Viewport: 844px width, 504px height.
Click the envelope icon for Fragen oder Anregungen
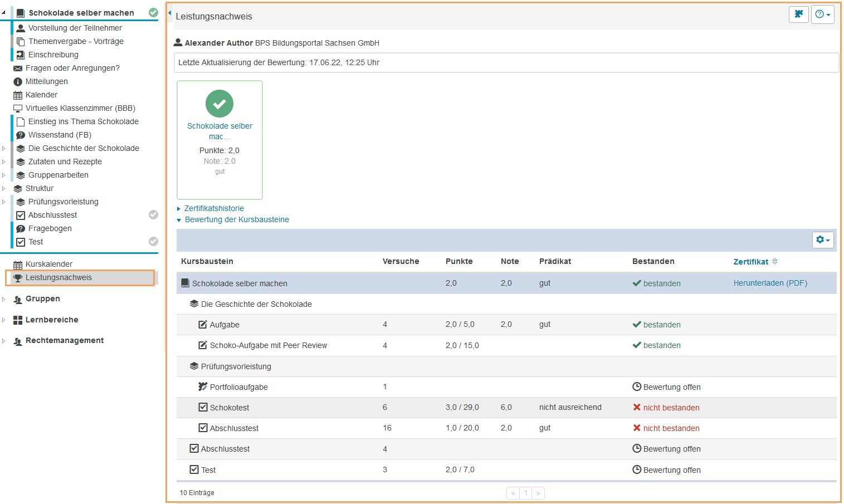[x=18, y=68]
